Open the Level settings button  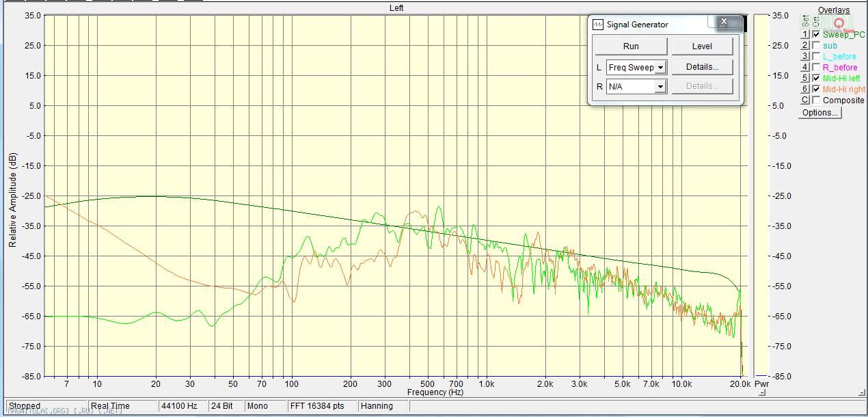[702, 46]
